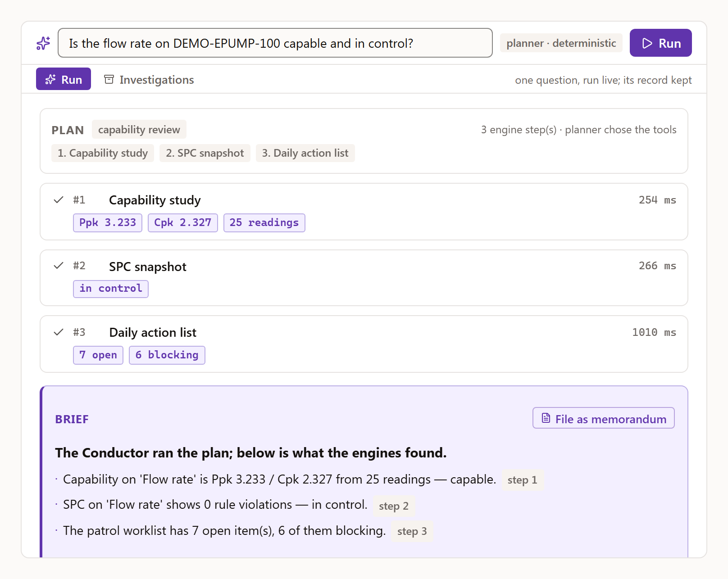Click the 25 readings chip
This screenshot has width=728, height=579.
point(264,223)
